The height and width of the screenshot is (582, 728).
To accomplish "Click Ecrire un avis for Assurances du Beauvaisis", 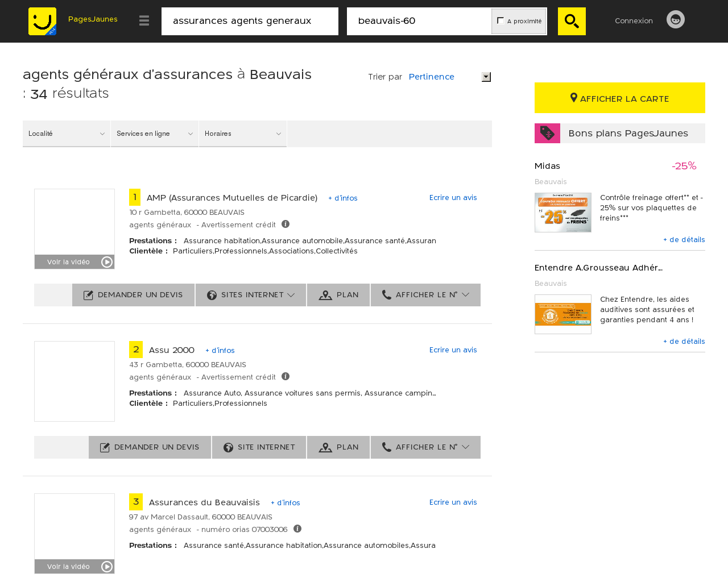I will [453, 502].
